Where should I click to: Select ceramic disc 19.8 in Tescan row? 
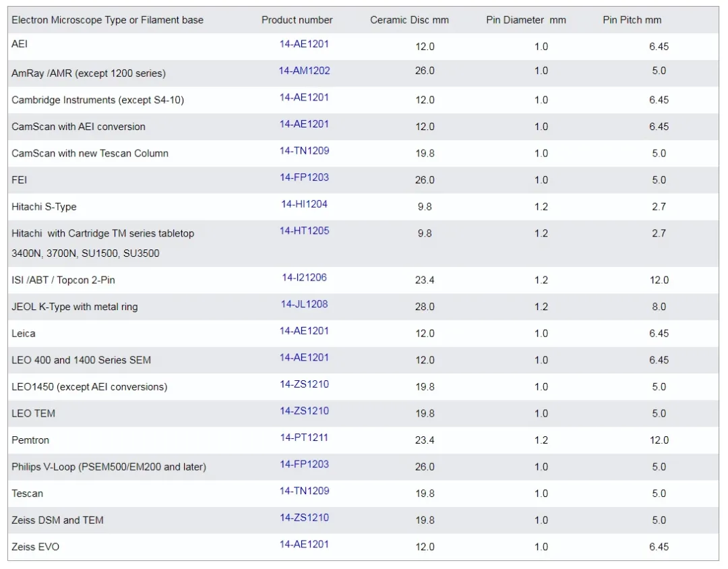pos(425,493)
